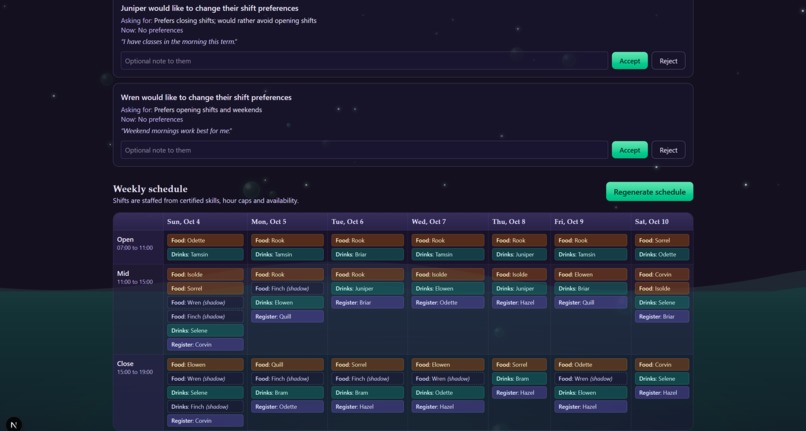Click Sunday Mid 'Food: Wren (shadow)'
This screenshot has height=431, width=806.
(205, 302)
